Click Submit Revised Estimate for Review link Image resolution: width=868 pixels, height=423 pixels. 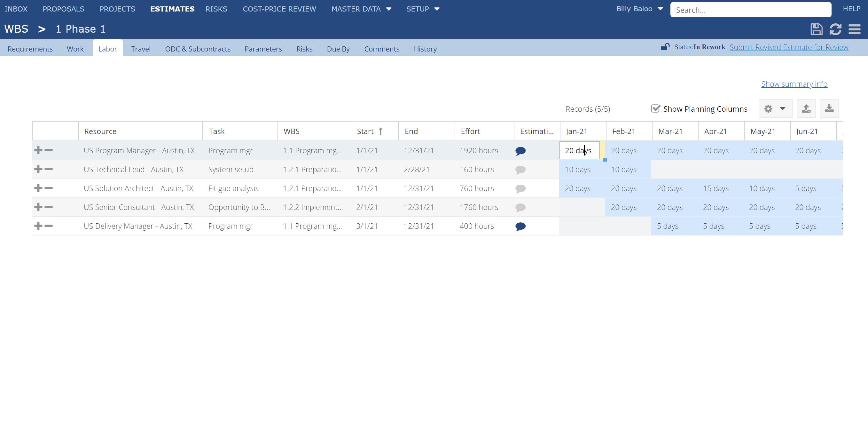click(788, 47)
